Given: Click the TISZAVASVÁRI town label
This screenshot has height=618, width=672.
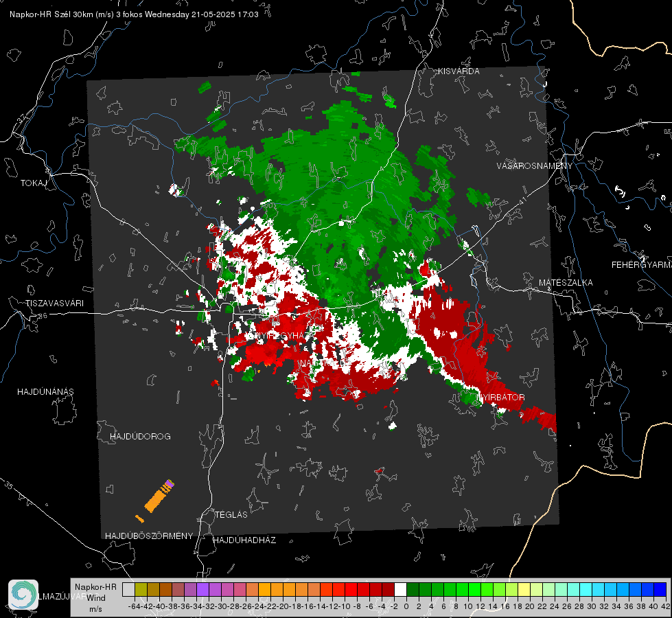Looking at the screenshot, I should 54,304.
